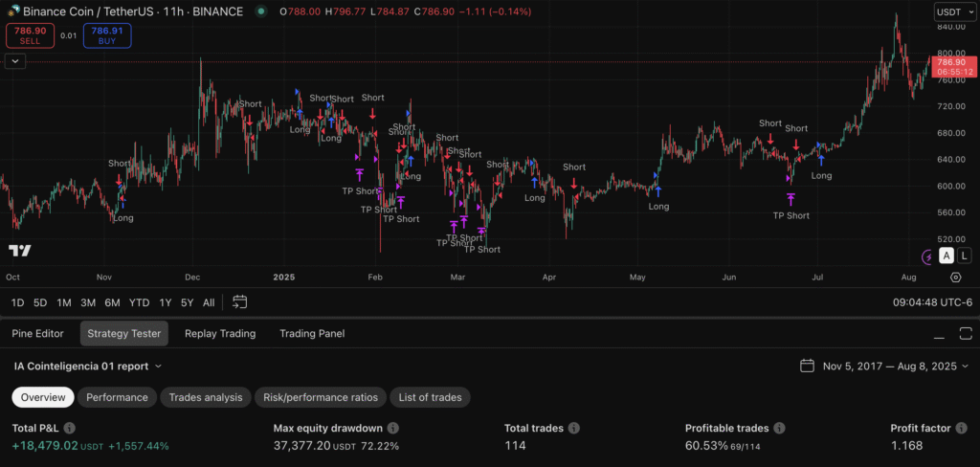Click the 786.91 BUY button
Screen dimensions: 980x467
[x=107, y=35]
